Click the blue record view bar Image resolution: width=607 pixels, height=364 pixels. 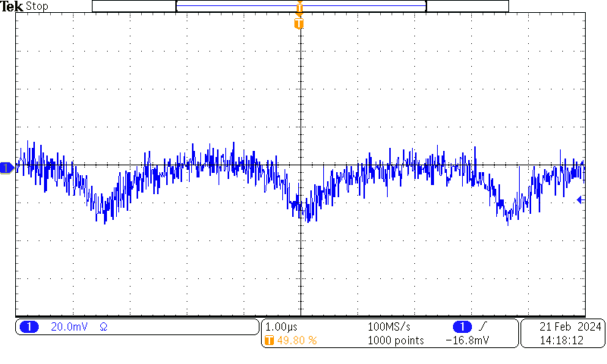[x=300, y=6]
